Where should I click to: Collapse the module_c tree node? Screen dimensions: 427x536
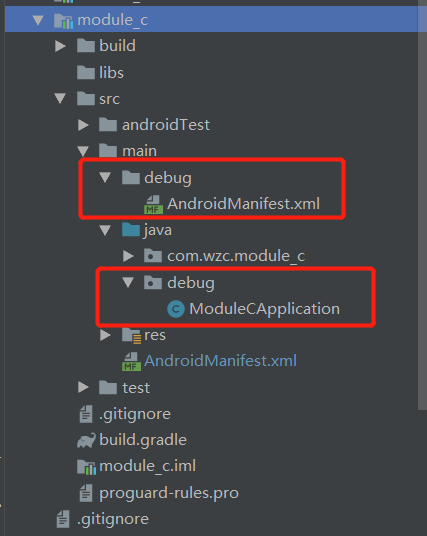(x=38, y=20)
